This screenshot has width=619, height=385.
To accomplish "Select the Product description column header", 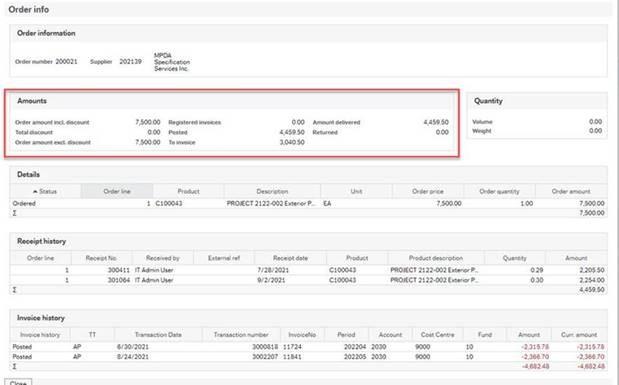I will [436, 258].
